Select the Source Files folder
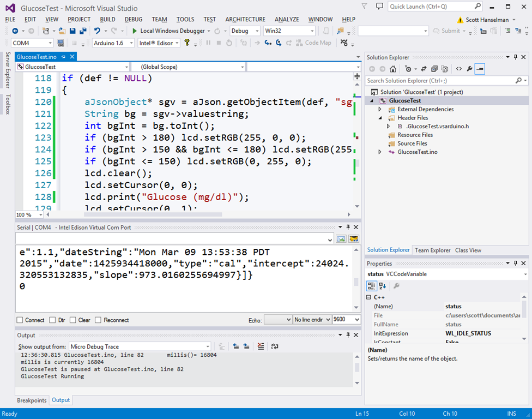Screen dimensions: 532x419 (412, 143)
